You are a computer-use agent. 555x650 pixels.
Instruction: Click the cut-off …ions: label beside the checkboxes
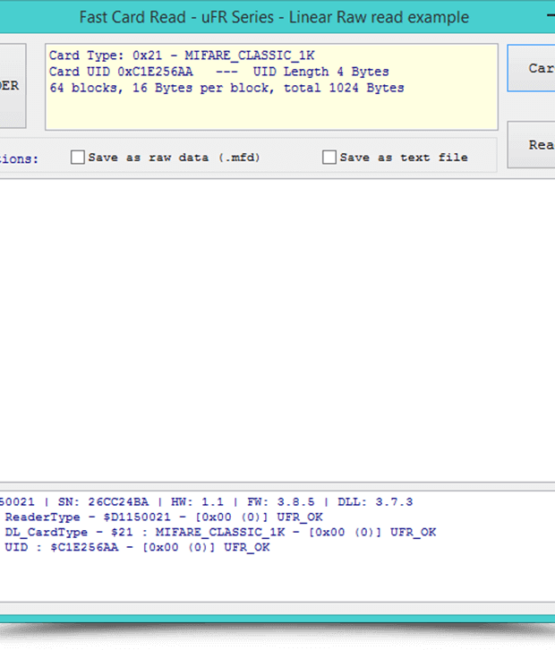point(19,159)
